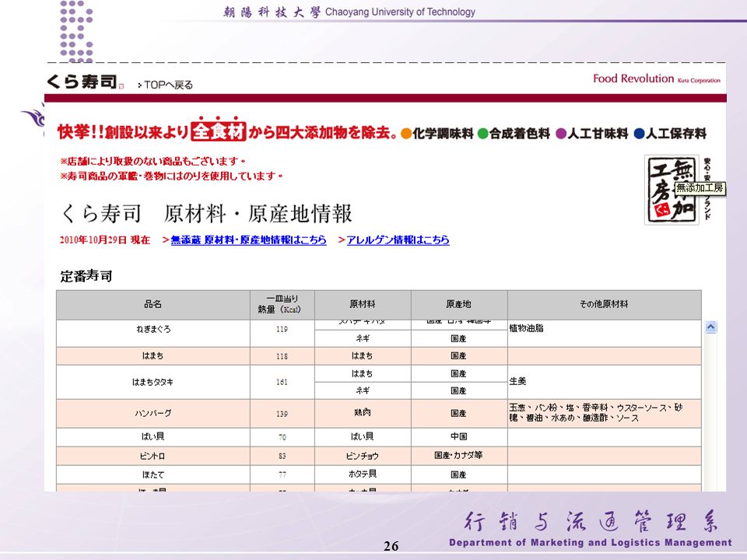Select the calorie value 70
Image resolution: width=747 pixels, height=560 pixels.
coord(282,436)
